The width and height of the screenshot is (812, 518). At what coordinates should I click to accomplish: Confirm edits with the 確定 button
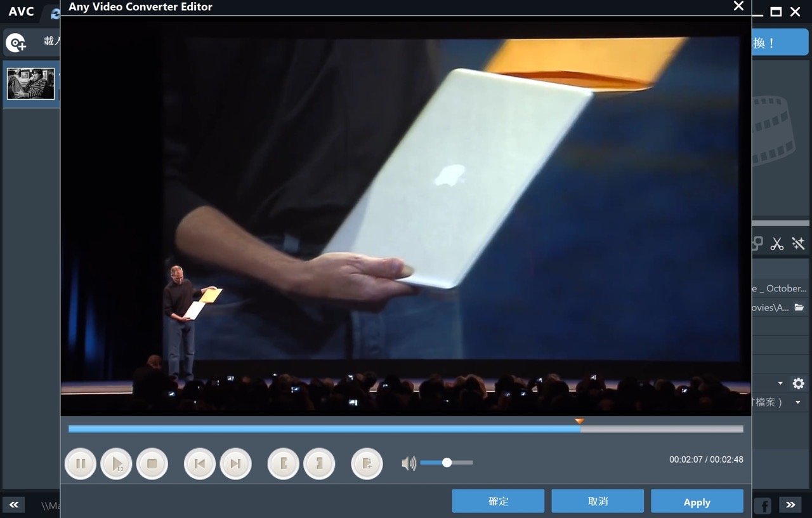(498, 501)
